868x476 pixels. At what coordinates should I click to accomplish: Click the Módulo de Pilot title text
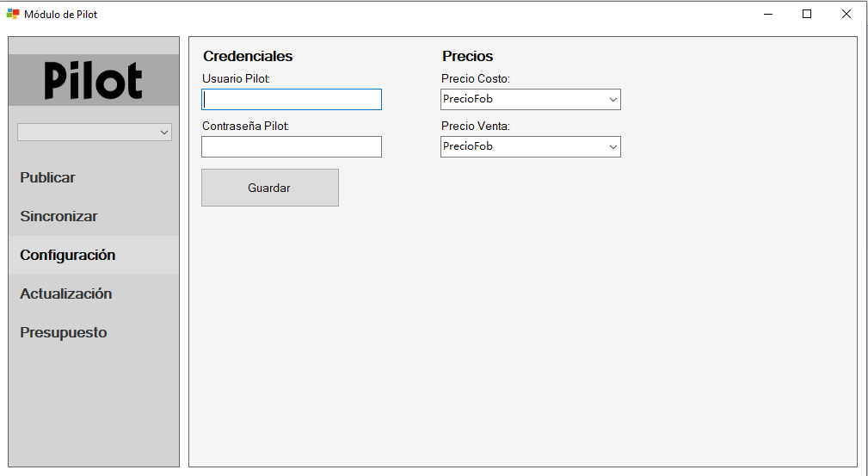[x=61, y=15]
